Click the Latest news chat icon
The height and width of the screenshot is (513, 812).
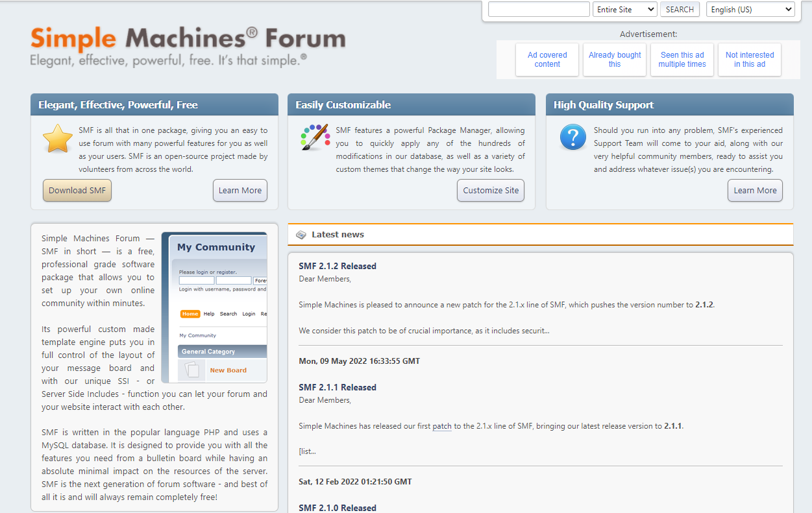point(301,235)
